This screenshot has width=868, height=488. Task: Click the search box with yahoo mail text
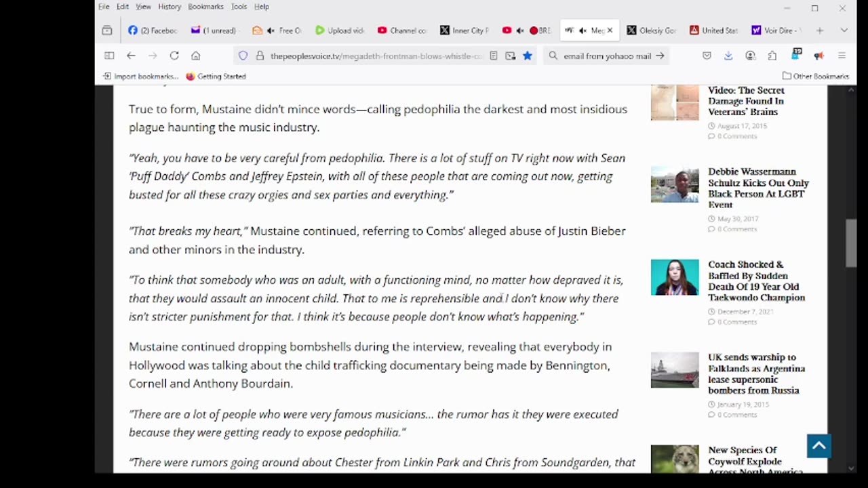click(607, 56)
